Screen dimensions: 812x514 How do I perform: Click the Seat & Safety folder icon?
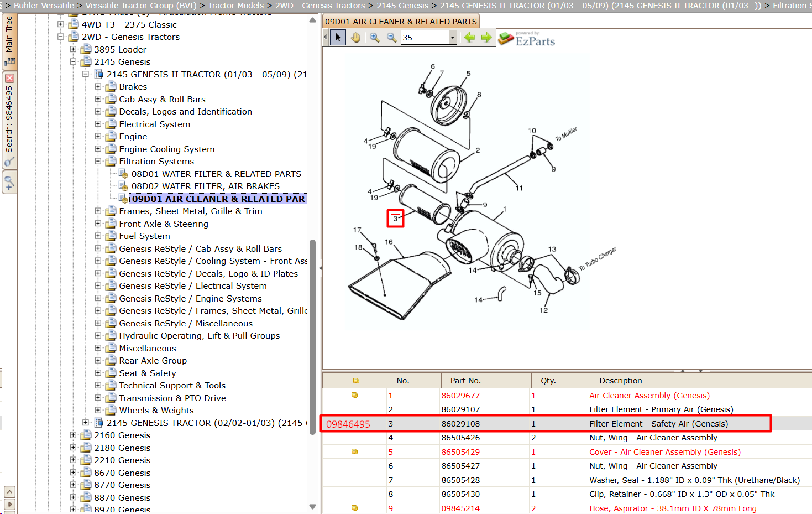click(x=111, y=373)
